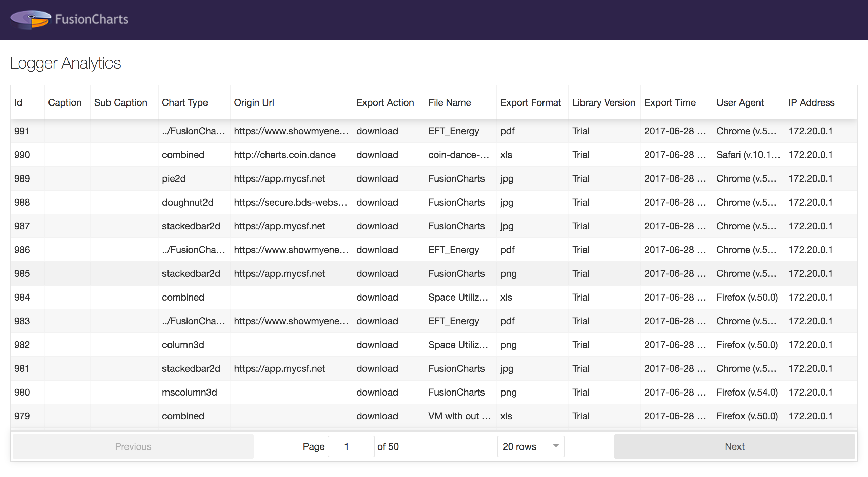Image resolution: width=868 pixels, height=477 pixels.
Task: Click the FusionCharts logo icon
Action: pos(31,19)
